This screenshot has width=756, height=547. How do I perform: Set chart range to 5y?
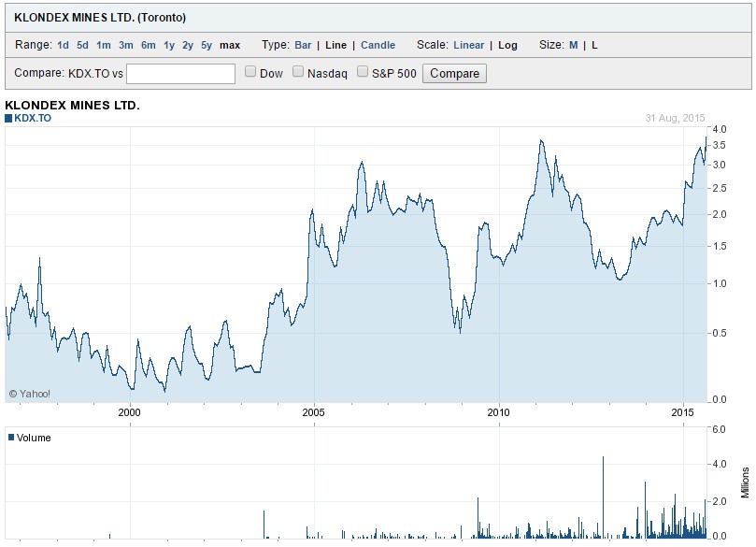click(x=207, y=45)
